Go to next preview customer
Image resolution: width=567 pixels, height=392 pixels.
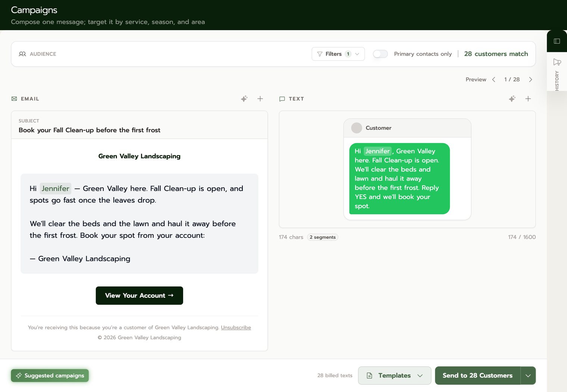530,79
